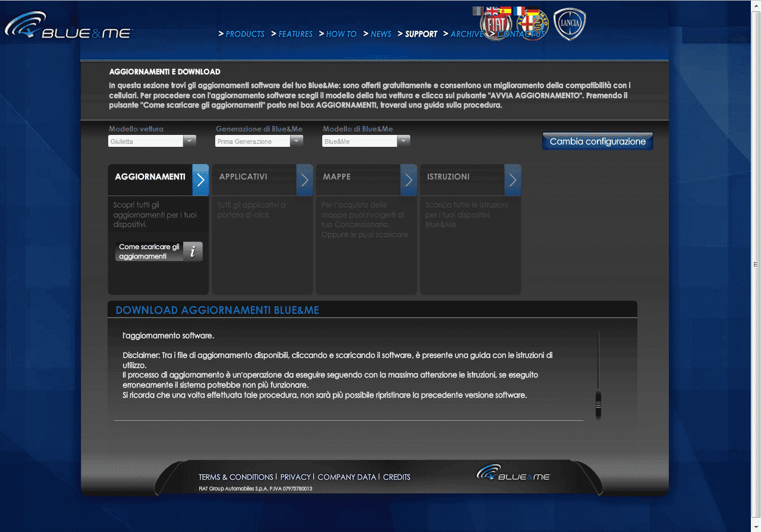Screen dimensions: 761x532
Task: Open the Modello vettura dropdown showing Giulietta
Action: tap(152, 141)
